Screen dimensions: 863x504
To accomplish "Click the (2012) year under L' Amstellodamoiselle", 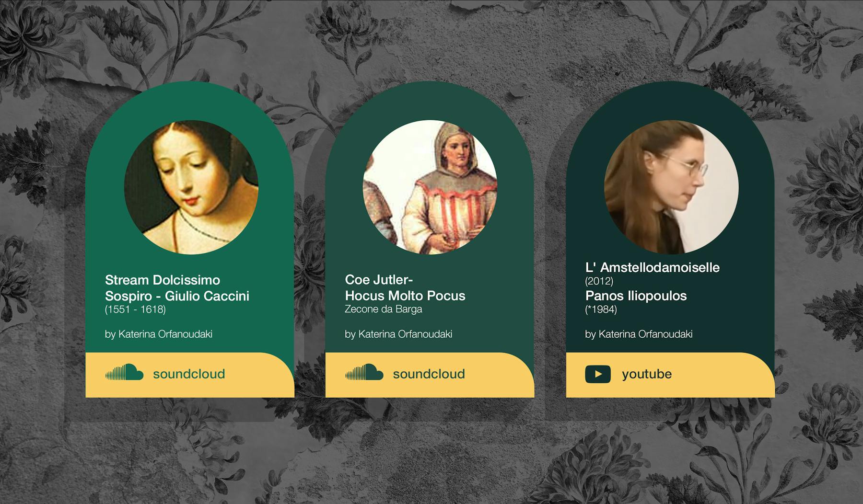I will click(599, 281).
